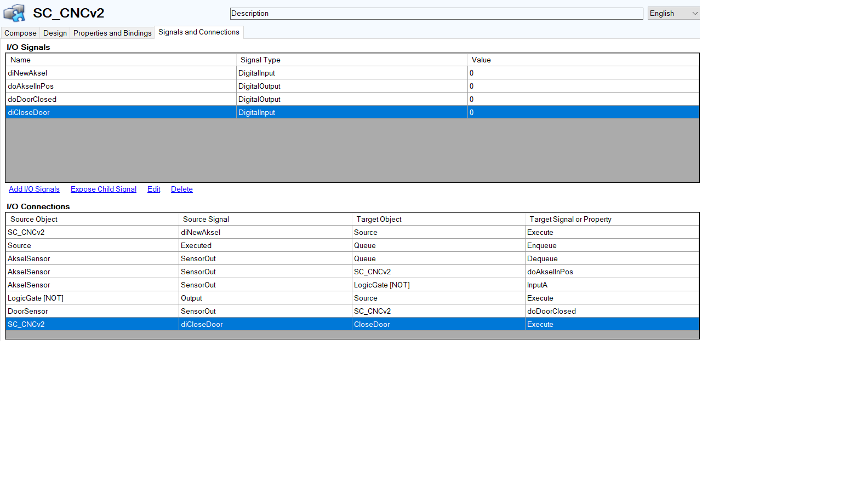Screen dimensions: 868x478
Task: Click the DigitalOutput type cell of doAkselInPos
Action: 352,86
